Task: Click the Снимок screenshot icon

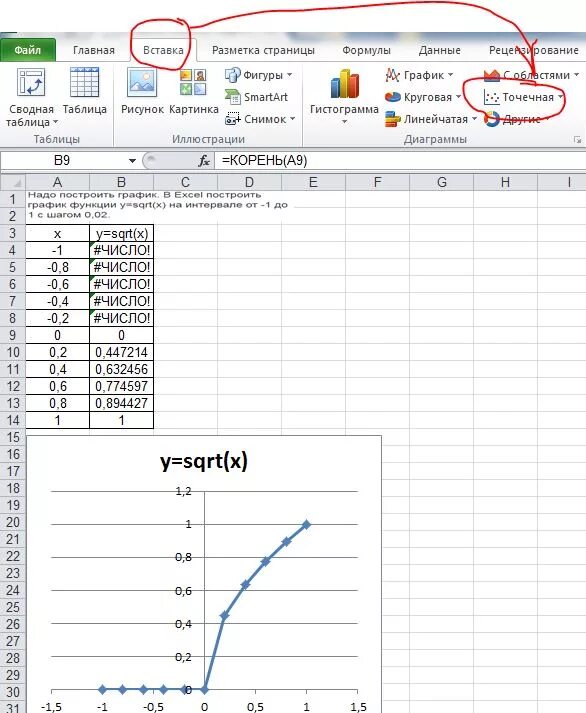Action: 232,119
